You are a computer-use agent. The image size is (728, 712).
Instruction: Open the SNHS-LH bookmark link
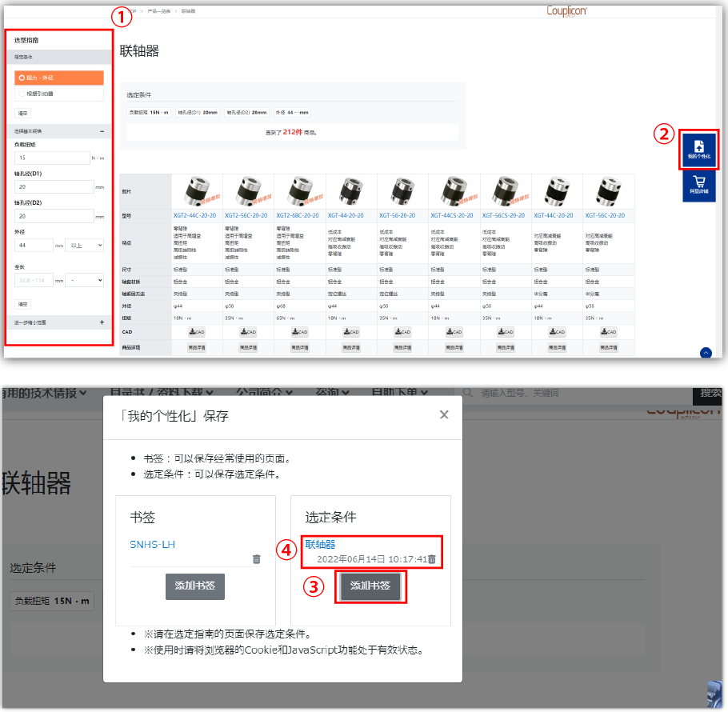[152, 544]
